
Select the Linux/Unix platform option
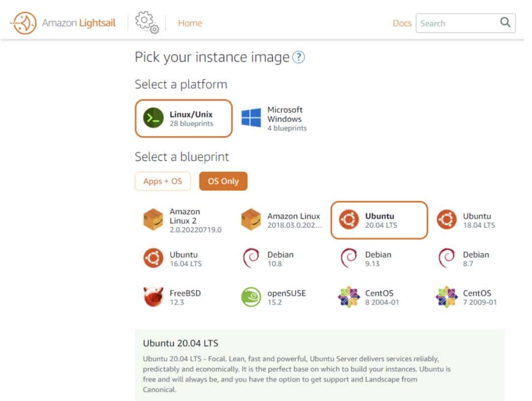coord(183,119)
